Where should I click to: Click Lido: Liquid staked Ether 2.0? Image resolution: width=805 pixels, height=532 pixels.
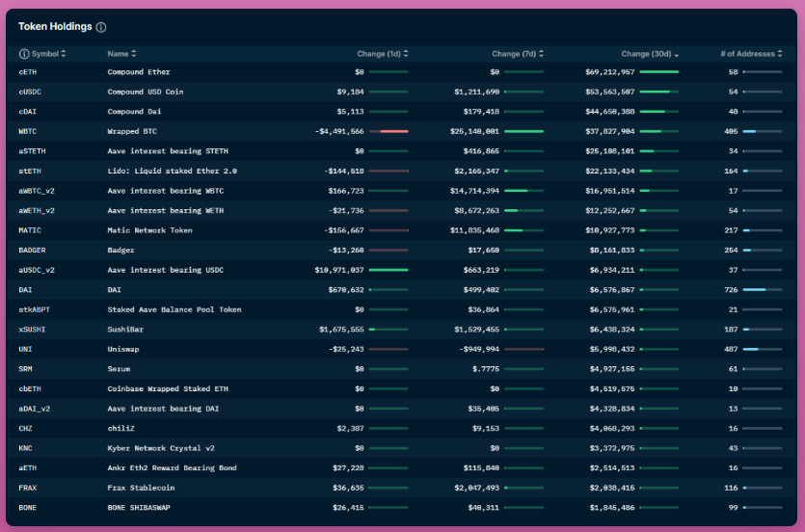click(172, 172)
